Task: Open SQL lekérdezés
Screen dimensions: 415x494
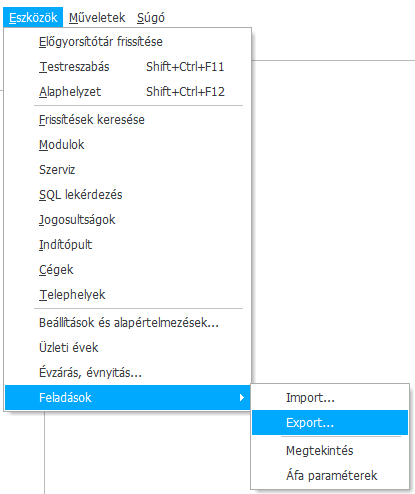Action: [x=127, y=195]
